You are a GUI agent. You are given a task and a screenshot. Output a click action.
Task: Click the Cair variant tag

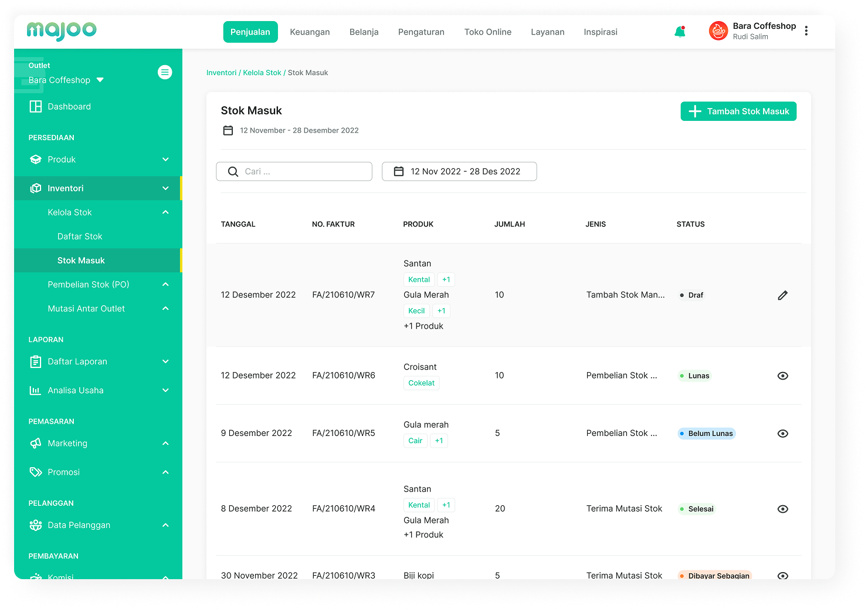pos(415,441)
